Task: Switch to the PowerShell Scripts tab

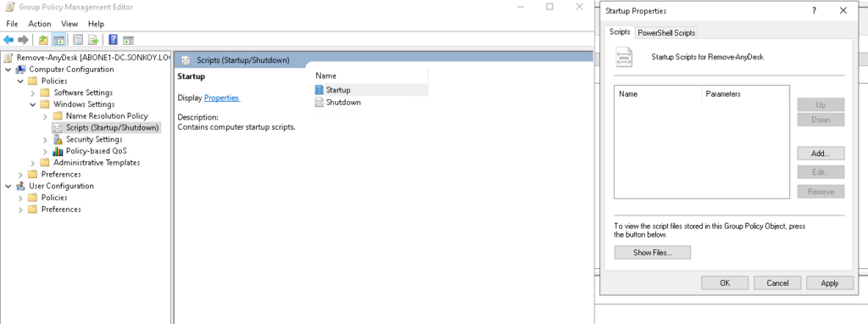Action: [x=666, y=33]
